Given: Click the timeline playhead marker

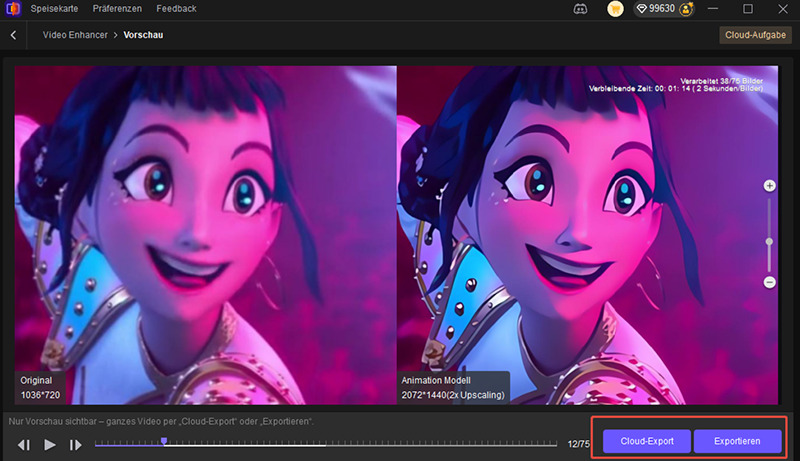Looking at the screenshot, I should pos(164,441).
